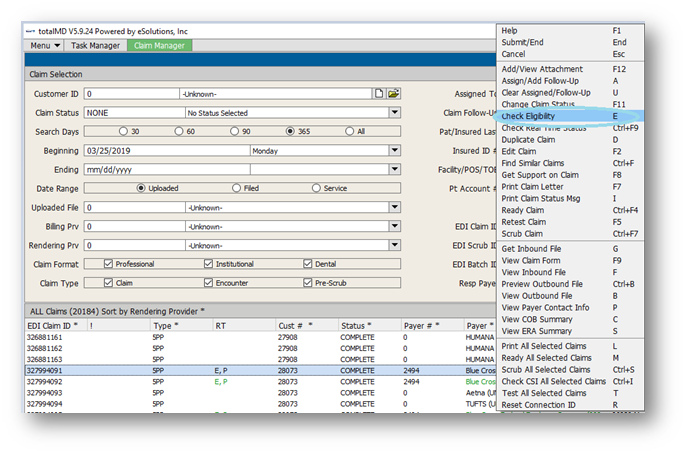Click View ERA Summary menu entry
Viewport: 687px width, 455px height.
tap(538, 331)
